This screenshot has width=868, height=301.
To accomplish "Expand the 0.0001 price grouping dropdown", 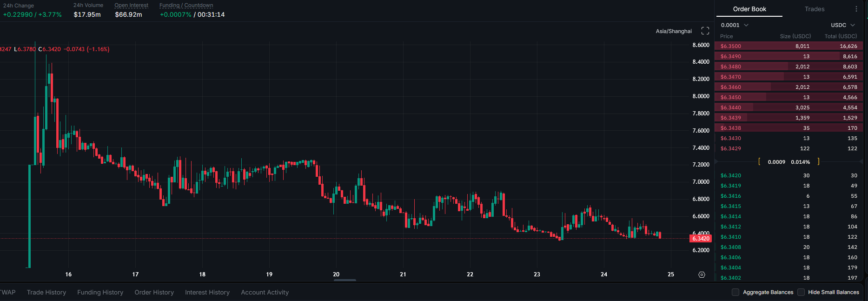I will click(735, 25).
